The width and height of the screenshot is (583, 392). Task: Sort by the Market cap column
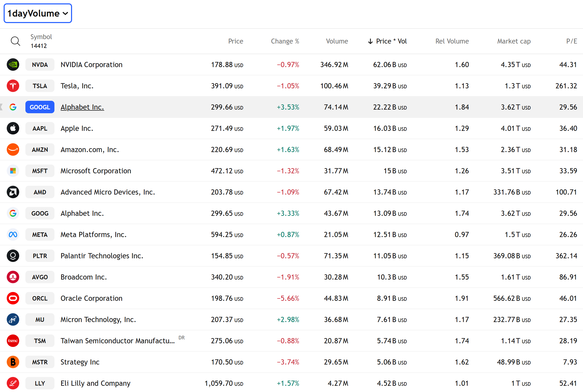(514, 41)
